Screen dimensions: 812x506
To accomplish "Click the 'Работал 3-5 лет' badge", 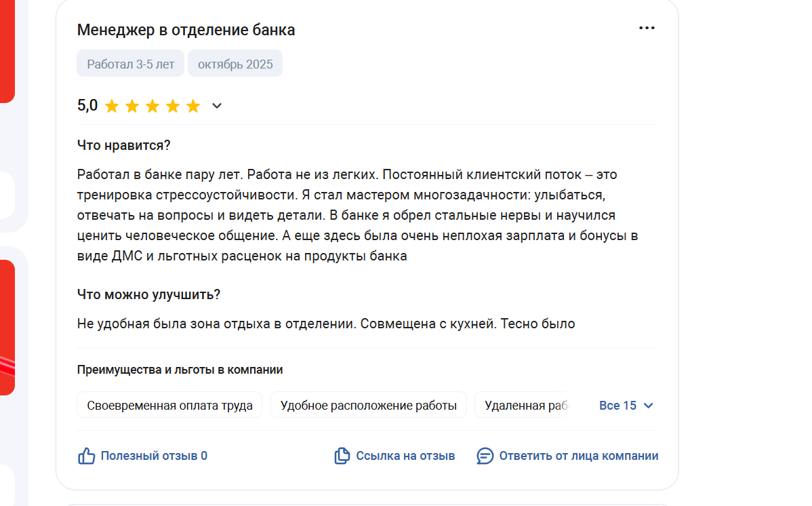I will point(131,64).
